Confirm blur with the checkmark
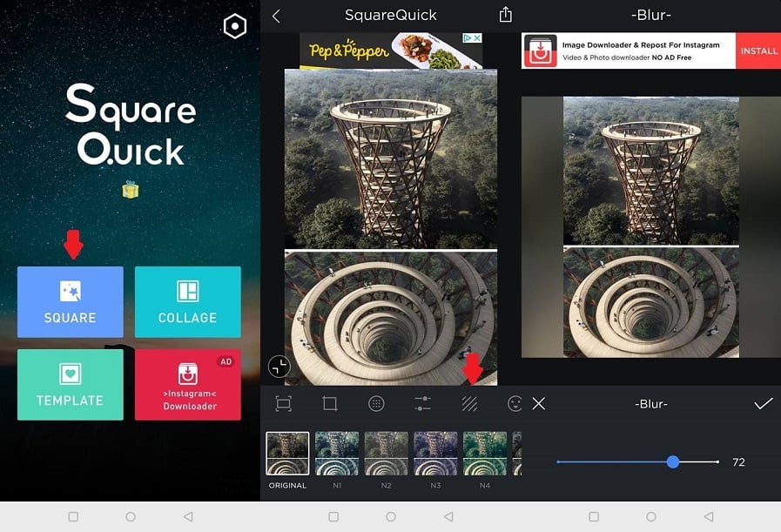 [x=763, y=403]
